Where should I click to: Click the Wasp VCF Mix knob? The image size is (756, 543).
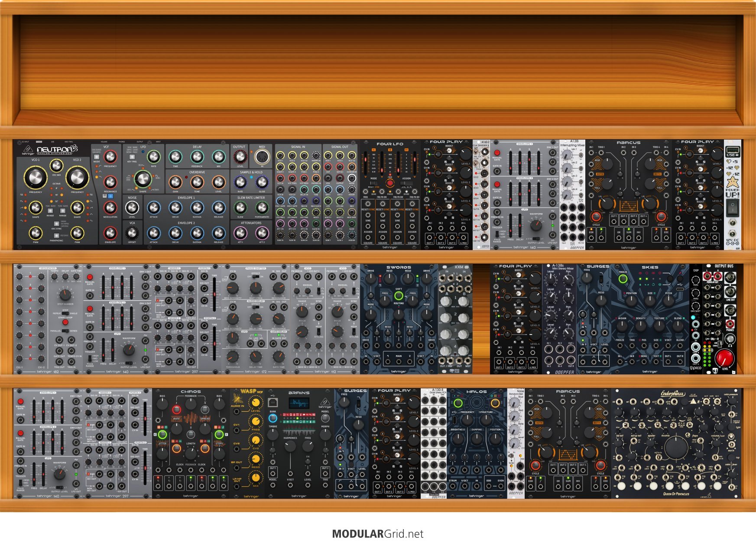tap(256, 477)
